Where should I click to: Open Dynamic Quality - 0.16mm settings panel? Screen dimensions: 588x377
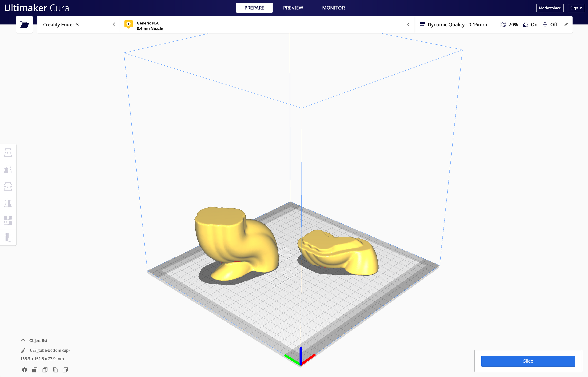click(x=494, y=24)
